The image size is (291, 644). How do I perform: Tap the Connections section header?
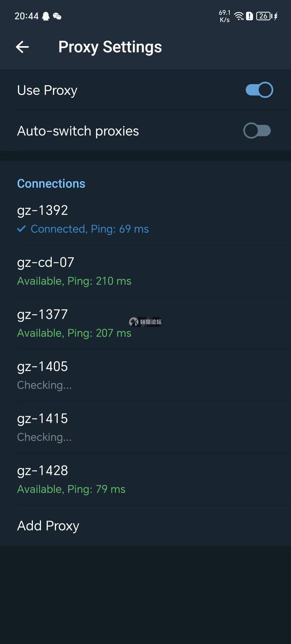coord(51,184)
